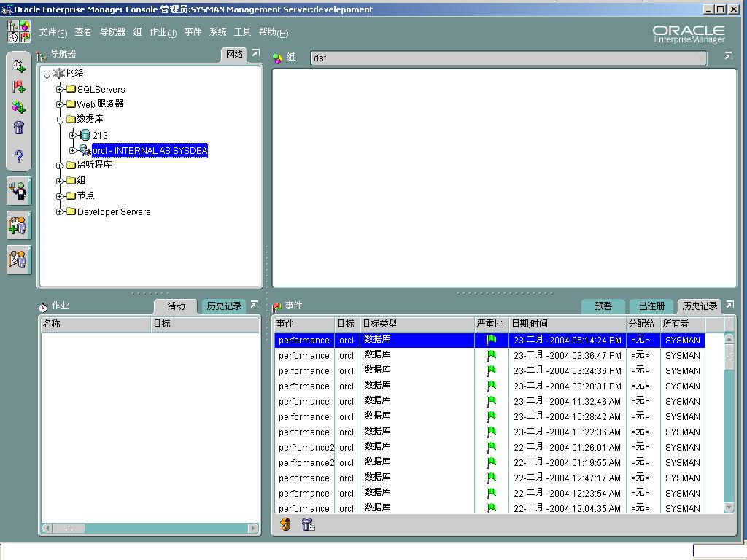This screenshot has width=747, height=560.
Task: Open the 帮助 menu
Action: click(x=274, y=32)
